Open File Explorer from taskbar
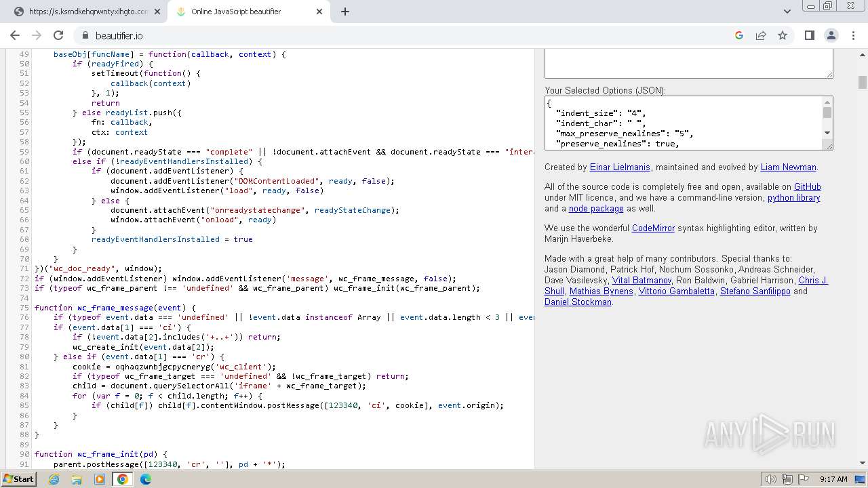The image size is (868, 488). click(77, 479)
